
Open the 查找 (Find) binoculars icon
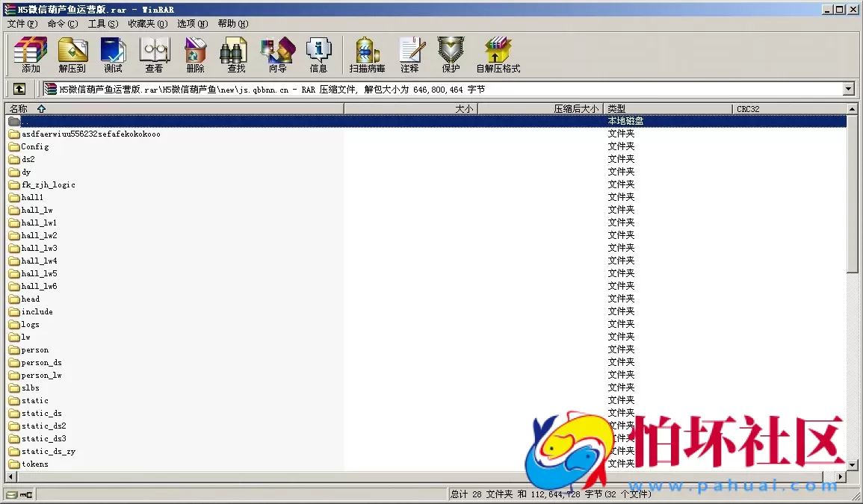click(236, 55)
